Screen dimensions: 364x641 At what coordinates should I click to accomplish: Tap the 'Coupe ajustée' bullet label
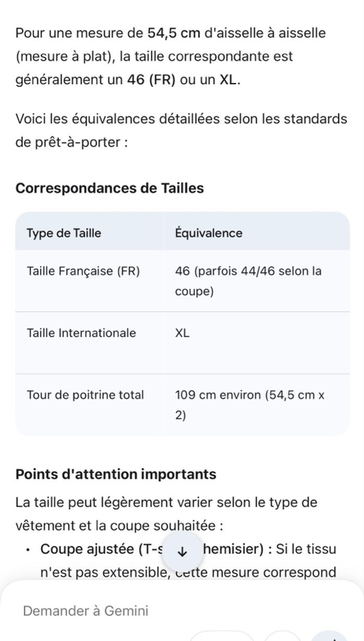[x=88, y=549]
